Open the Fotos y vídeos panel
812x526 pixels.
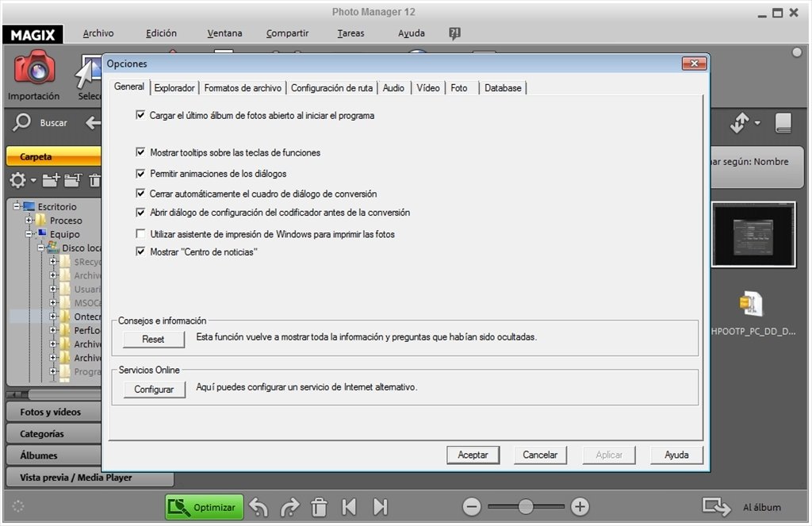pos(54,412)
